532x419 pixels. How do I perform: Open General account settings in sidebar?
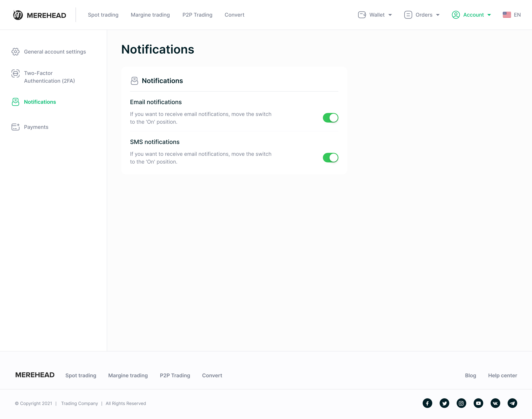click(x=55, y=52)
